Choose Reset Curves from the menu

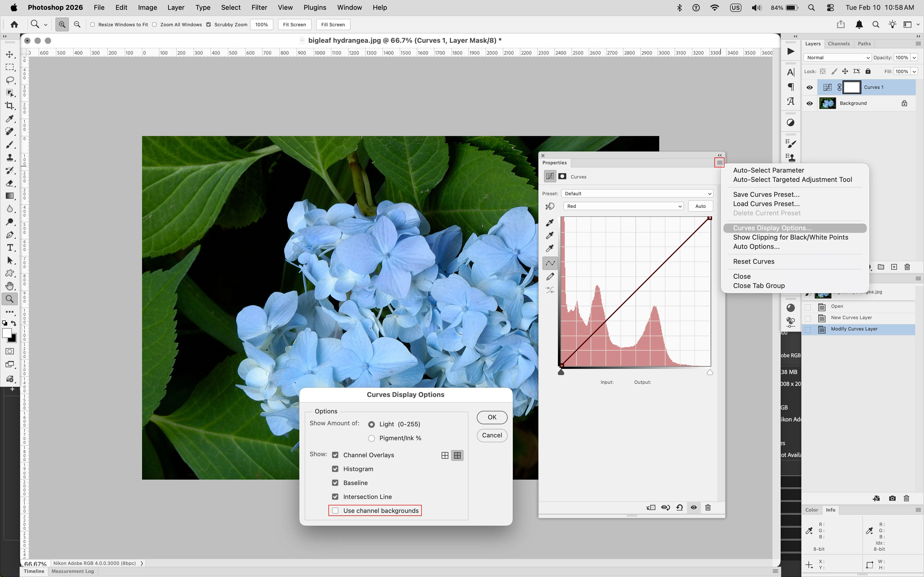tap(753, 261)
